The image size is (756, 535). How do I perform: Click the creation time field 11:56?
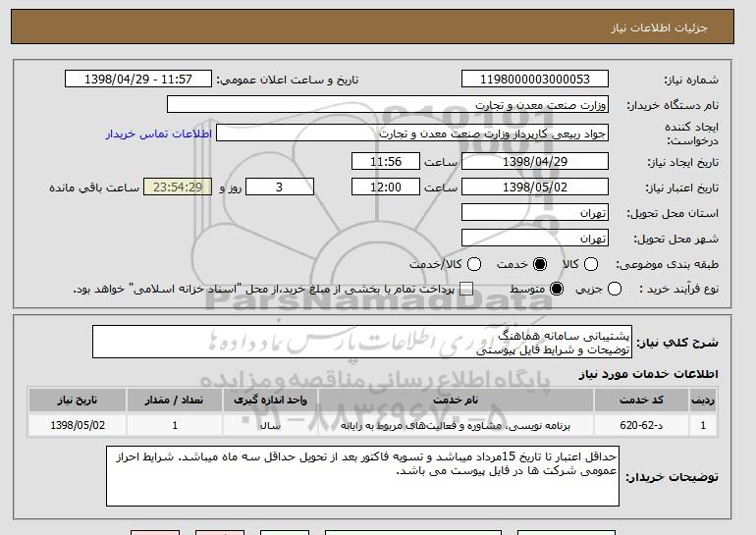pyautogui.click(x=386, y=161)
